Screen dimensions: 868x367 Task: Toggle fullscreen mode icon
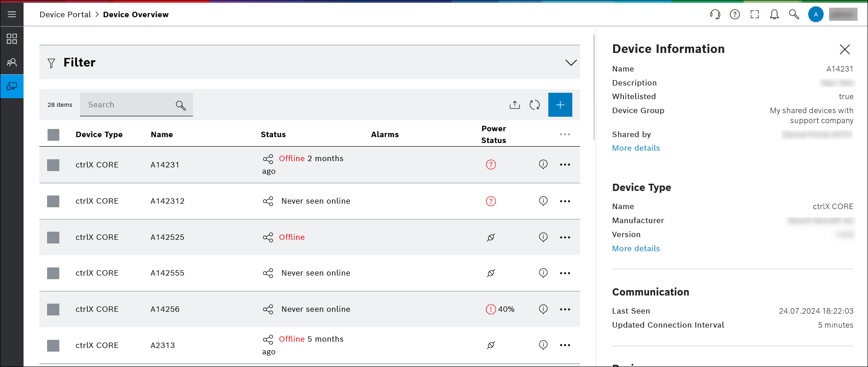(x=754, y=14)
